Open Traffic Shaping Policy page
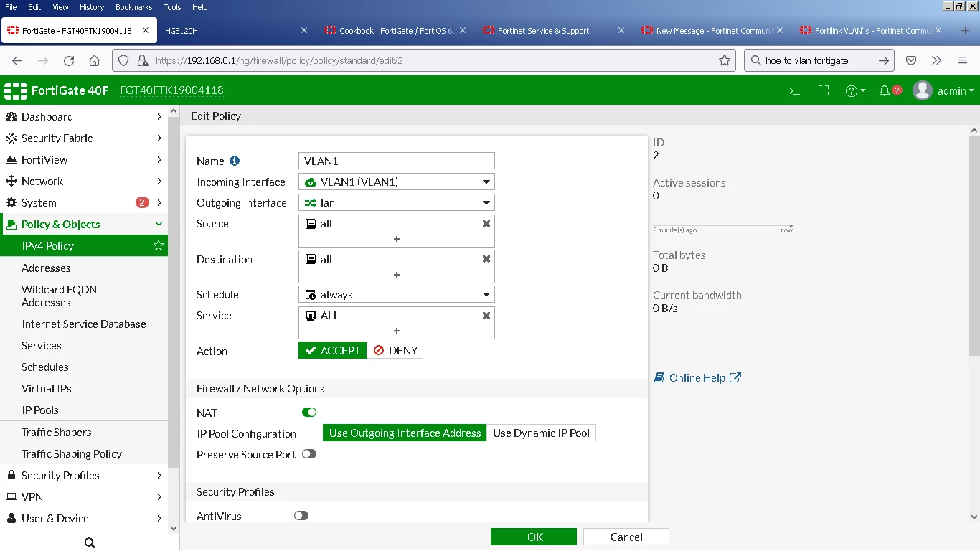980x551 pixels. coord(72,453)
